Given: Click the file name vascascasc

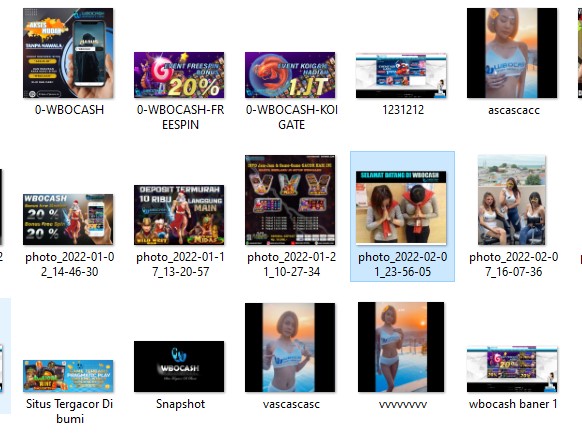Looking at the screenshot, I should coord(291,404).
